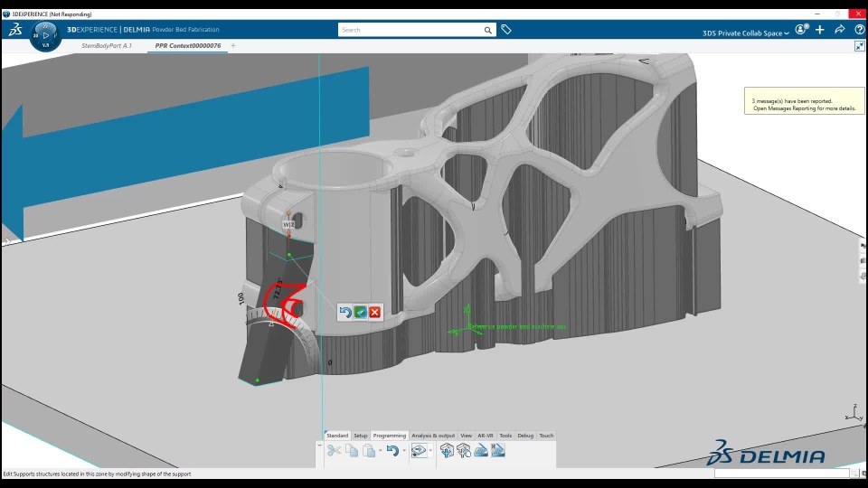Click the add support cube icon
The image size is (868, 488).
pyautogui.click(x=447, y=451)
